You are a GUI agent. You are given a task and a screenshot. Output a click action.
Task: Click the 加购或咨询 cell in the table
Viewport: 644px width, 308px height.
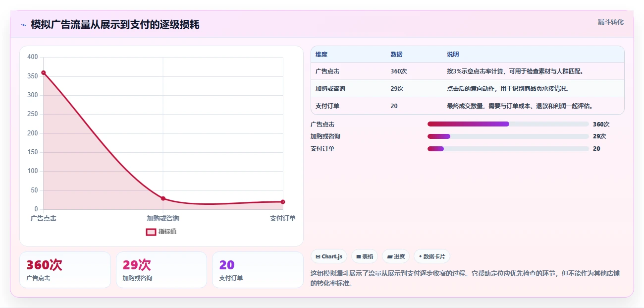(x=330, y=89)
